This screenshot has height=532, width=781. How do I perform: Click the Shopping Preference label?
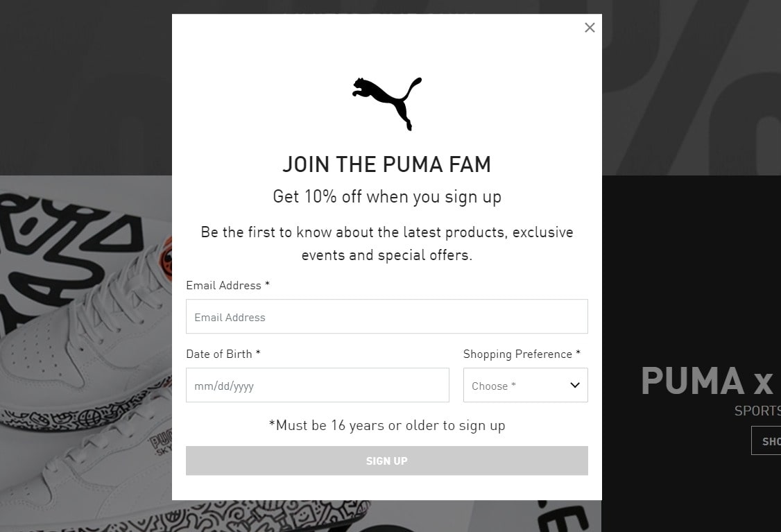[x=522, y=354]
